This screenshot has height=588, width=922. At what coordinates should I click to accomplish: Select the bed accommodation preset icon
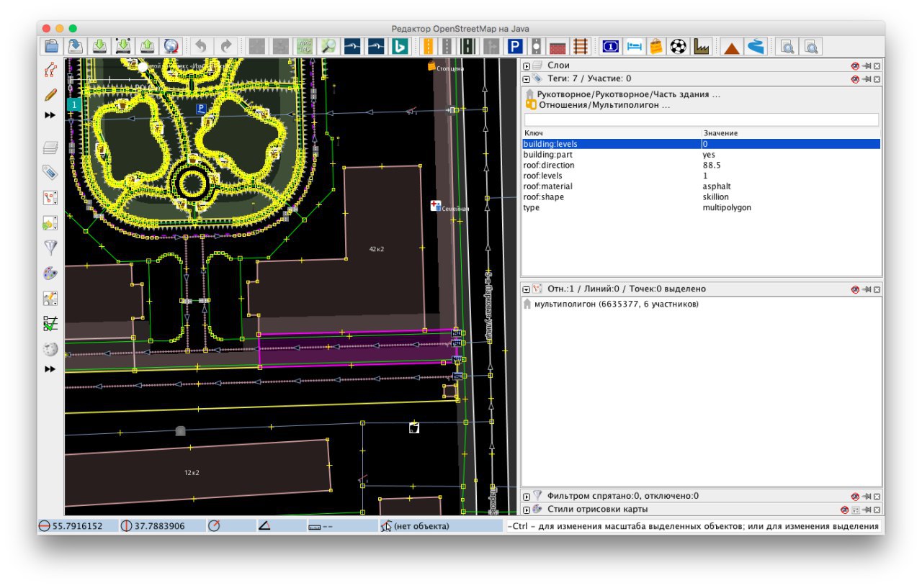(x=634, y=46)
